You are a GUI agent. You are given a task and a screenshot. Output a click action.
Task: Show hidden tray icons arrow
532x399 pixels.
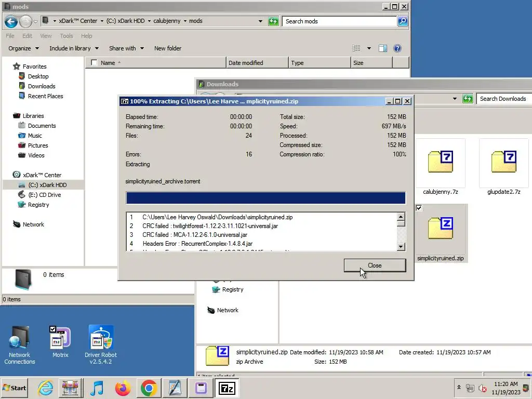[459, 387]
